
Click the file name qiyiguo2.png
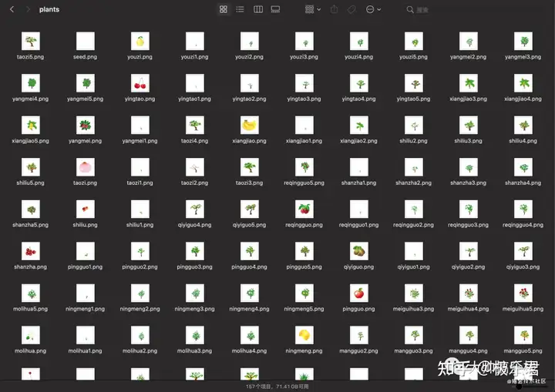coord(469,267)
